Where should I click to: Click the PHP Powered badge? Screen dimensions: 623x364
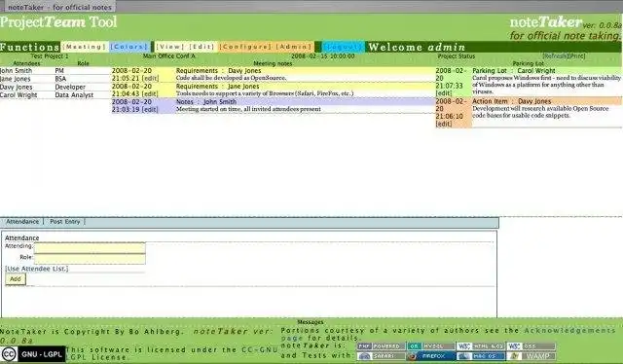pyautogui.click(x=382, y=346)
